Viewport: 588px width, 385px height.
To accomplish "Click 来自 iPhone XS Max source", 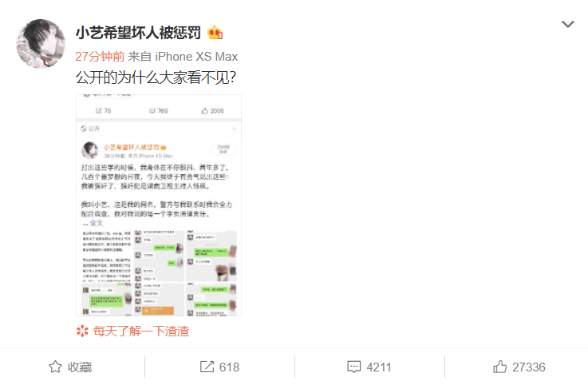I will [x=183, y=57].
